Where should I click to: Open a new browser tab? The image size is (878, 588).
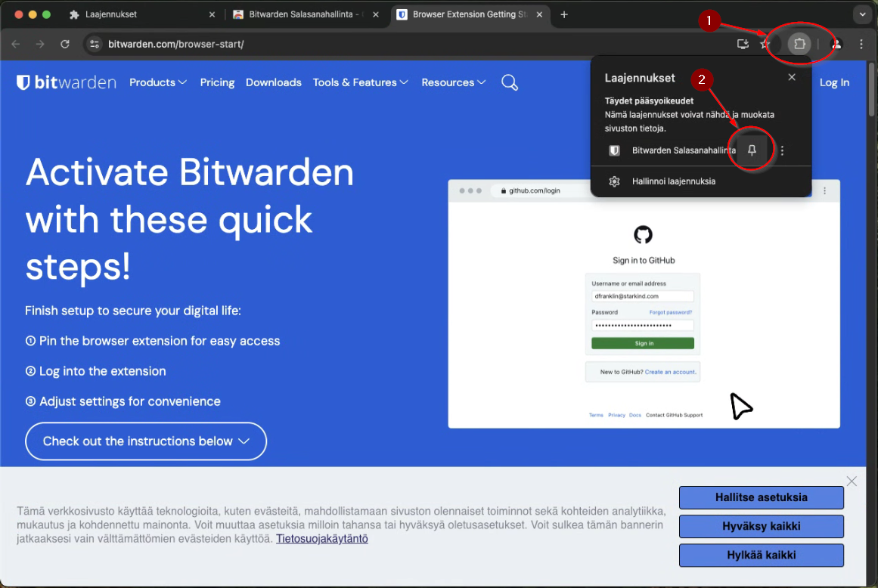(564, 14)
